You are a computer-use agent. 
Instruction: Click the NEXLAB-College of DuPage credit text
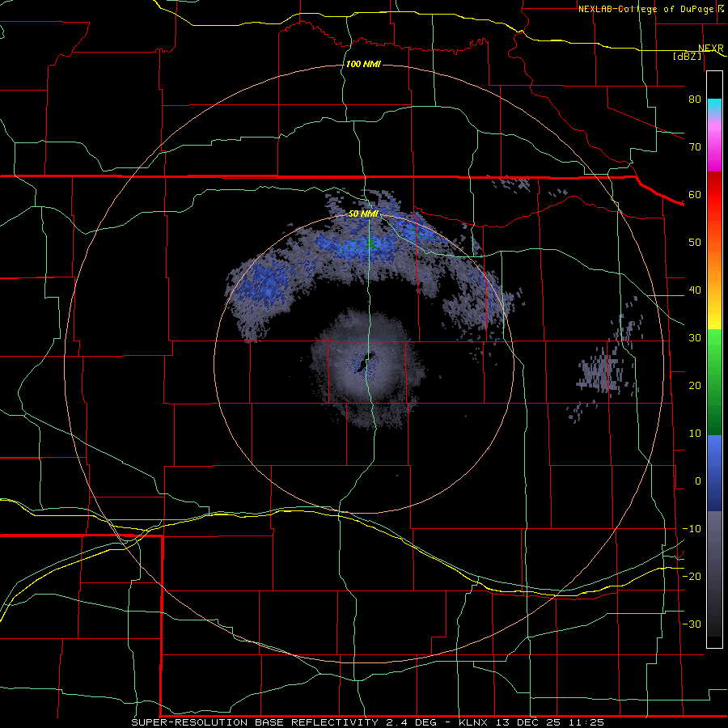[648, 9]
